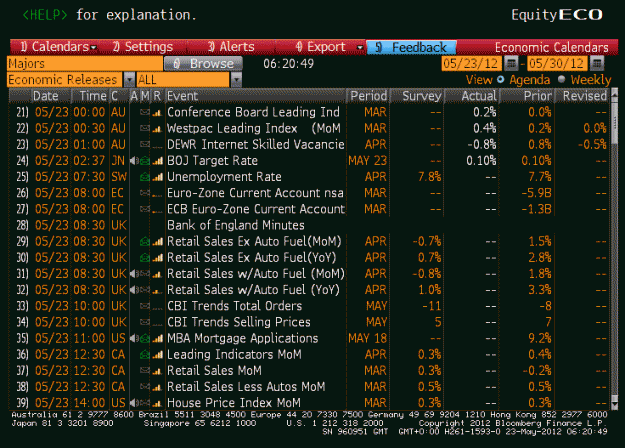Open the Alerts menu
Image resolution: width=625 pixels, height=448 pixels.
pyautogui.click(x=231, y=47)
